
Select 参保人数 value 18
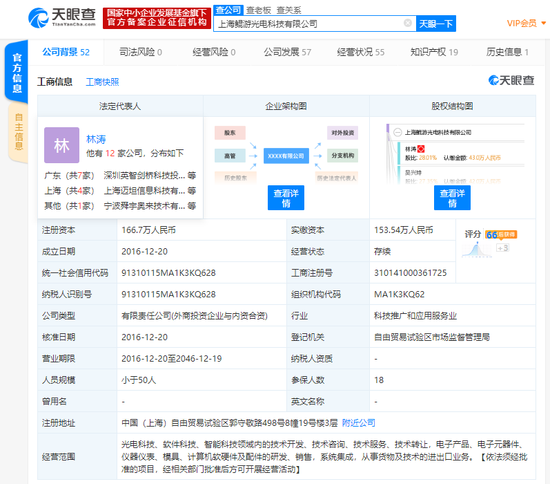379,380
